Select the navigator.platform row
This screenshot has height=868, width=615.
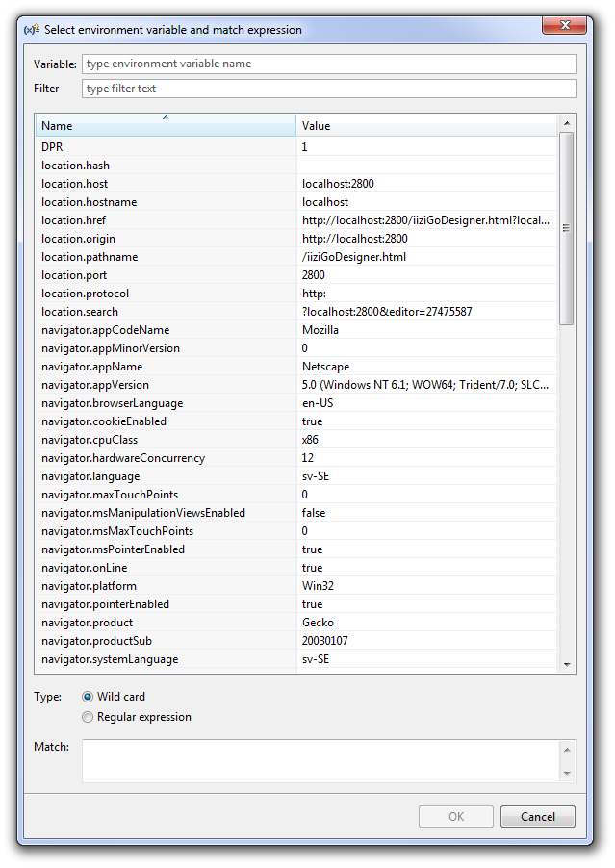(x=296, y=586)
